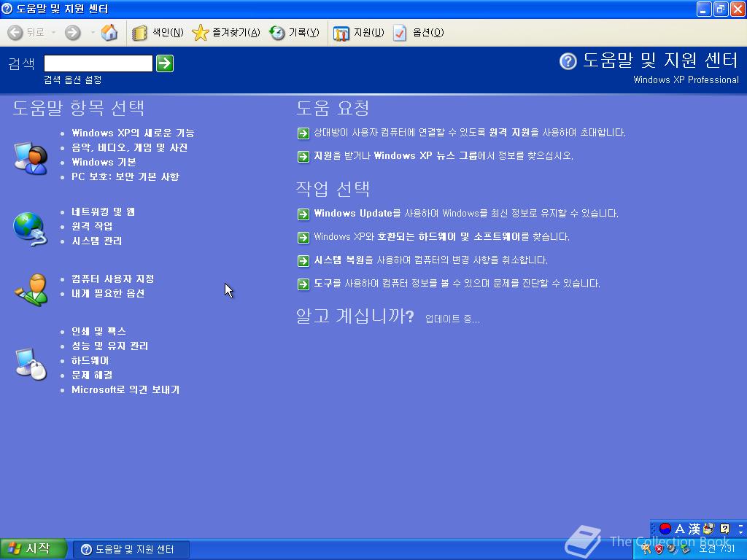Click green arrow beside 시스템 복원 task
This screenshot has height=560, width=747.
303,261
